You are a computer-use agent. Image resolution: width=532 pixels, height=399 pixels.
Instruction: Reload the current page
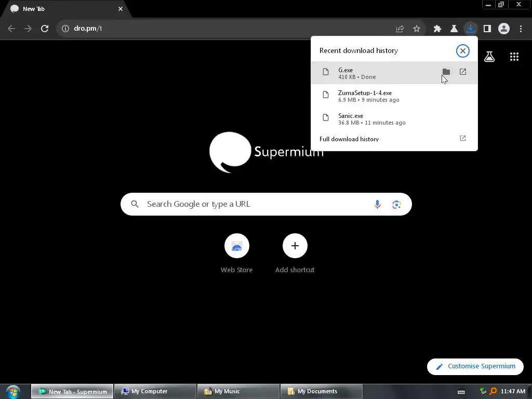click(x=45, y=29)
